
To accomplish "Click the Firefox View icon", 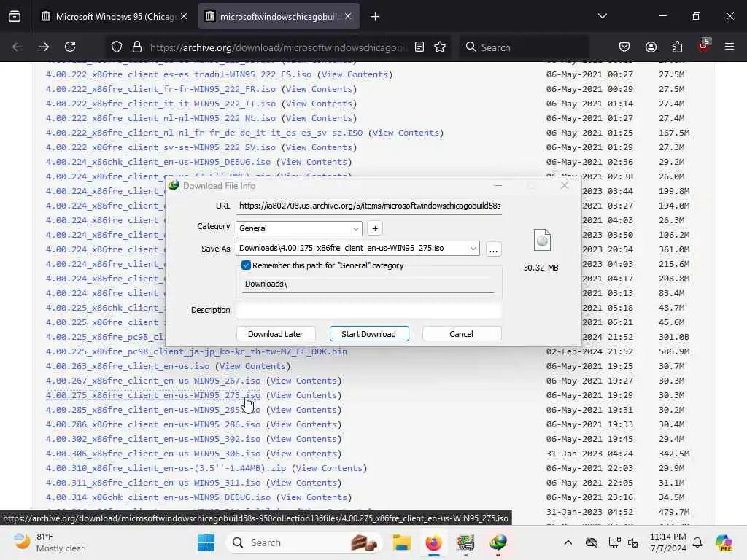I will (15, 17).
